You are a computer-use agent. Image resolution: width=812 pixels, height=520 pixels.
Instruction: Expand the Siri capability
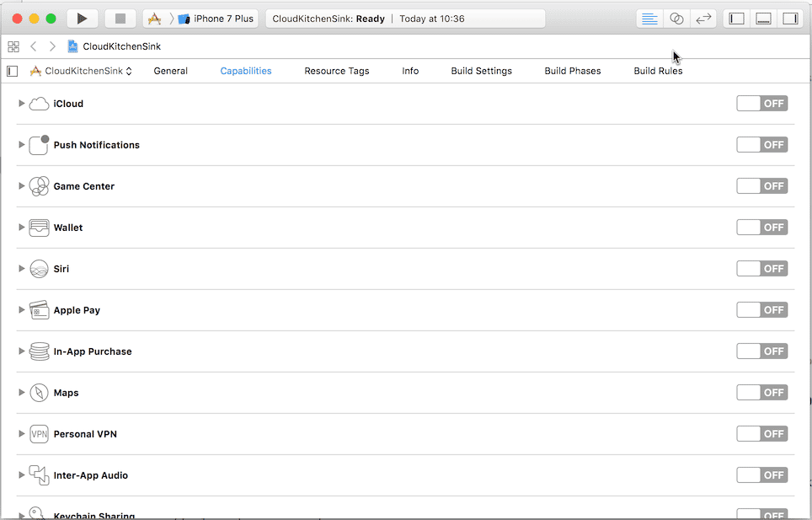[x=21, y=268]
